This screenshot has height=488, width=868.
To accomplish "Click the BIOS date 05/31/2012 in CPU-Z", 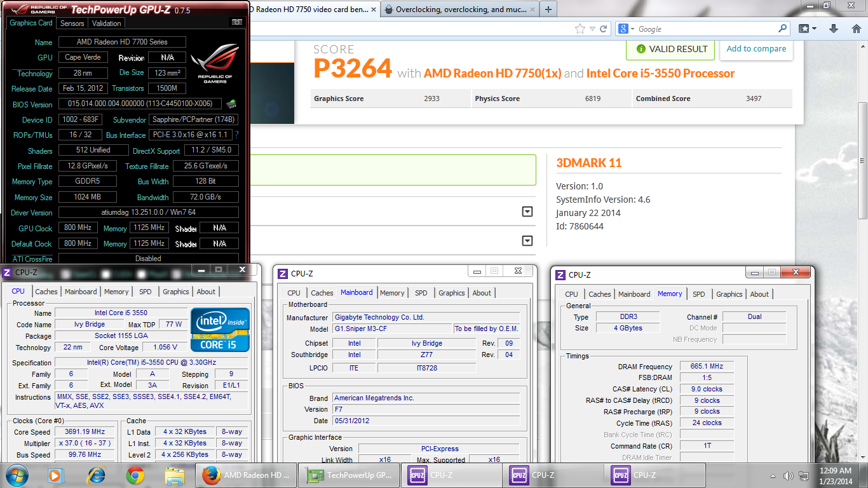I will [426, 421].
